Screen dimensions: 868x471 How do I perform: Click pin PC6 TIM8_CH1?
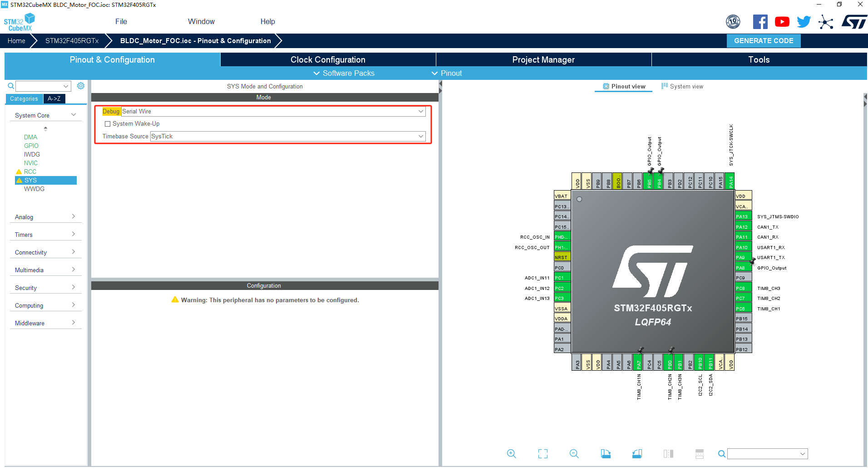[x=743, y=309]
